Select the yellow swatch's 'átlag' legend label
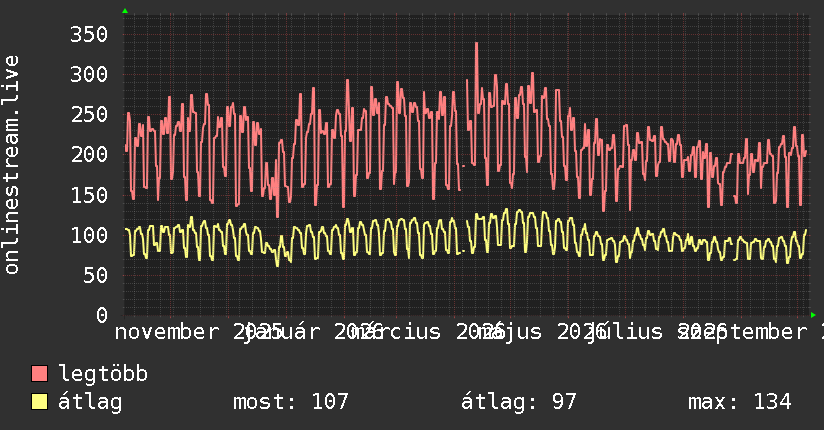The width and height of the screenshot is (824, 430). [90, 402]
